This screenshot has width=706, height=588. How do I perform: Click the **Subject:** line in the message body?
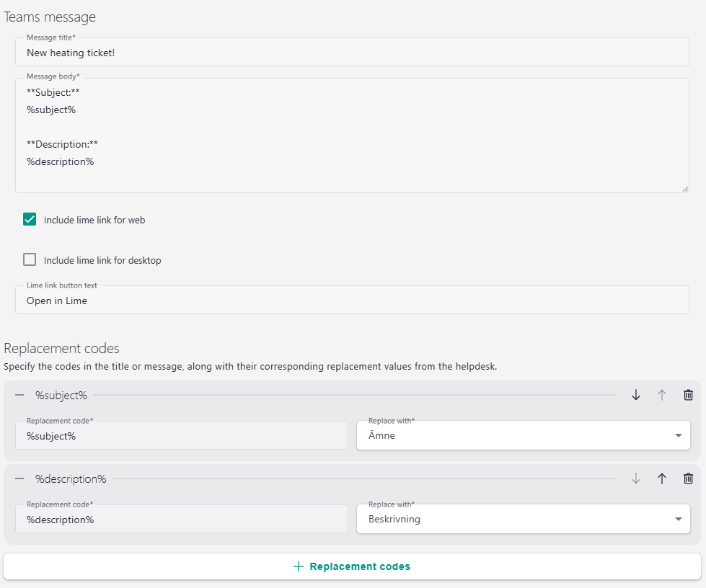point(53,92)
